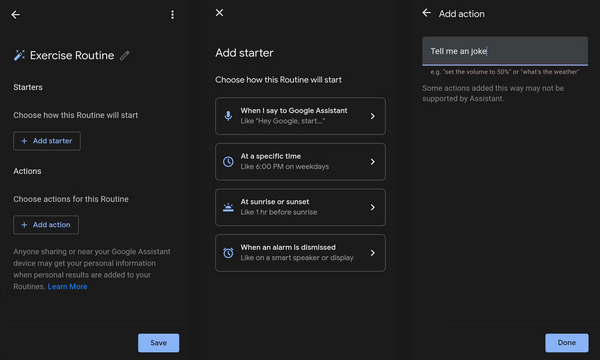Click the volume and weather example hint text
Screen dimensions: 600x360
click(x=505, y=72)
